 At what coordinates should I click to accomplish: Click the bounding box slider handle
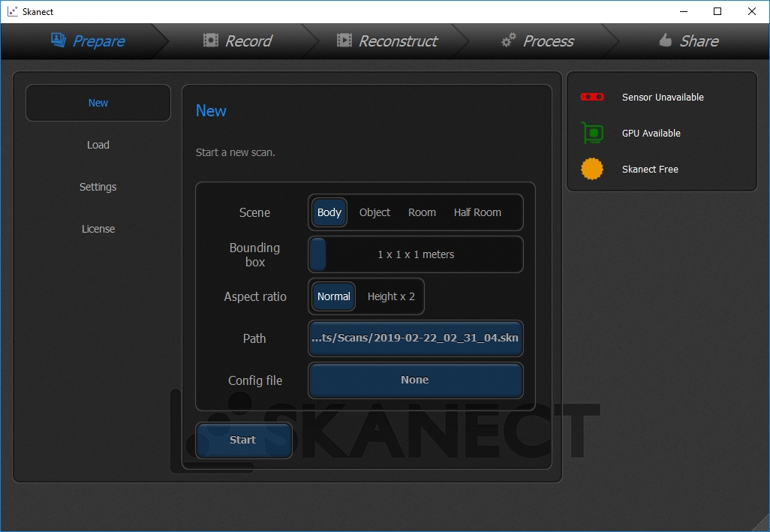click(317, 254)
